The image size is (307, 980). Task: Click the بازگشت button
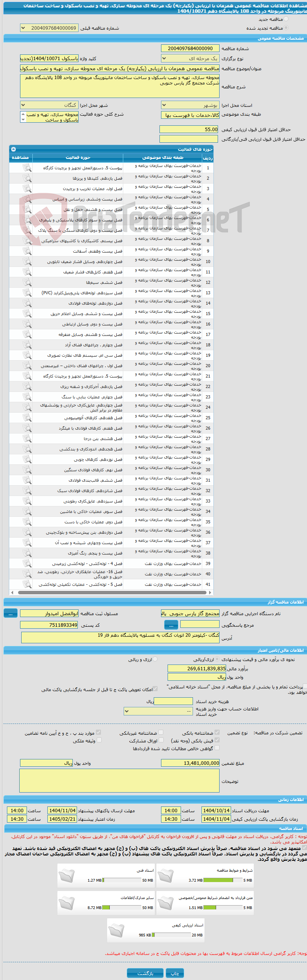pyautogui.click(x=145, y=970)
